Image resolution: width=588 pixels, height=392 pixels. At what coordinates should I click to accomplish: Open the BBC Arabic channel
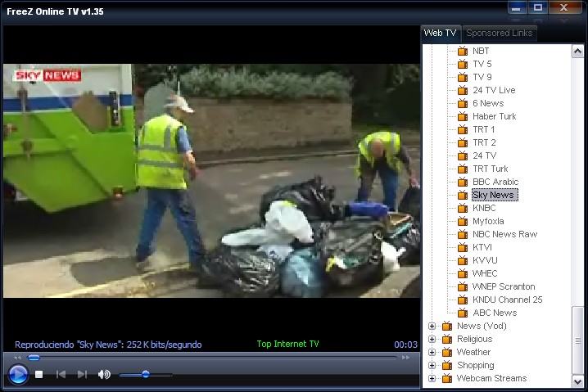click(x=495, y=182)
